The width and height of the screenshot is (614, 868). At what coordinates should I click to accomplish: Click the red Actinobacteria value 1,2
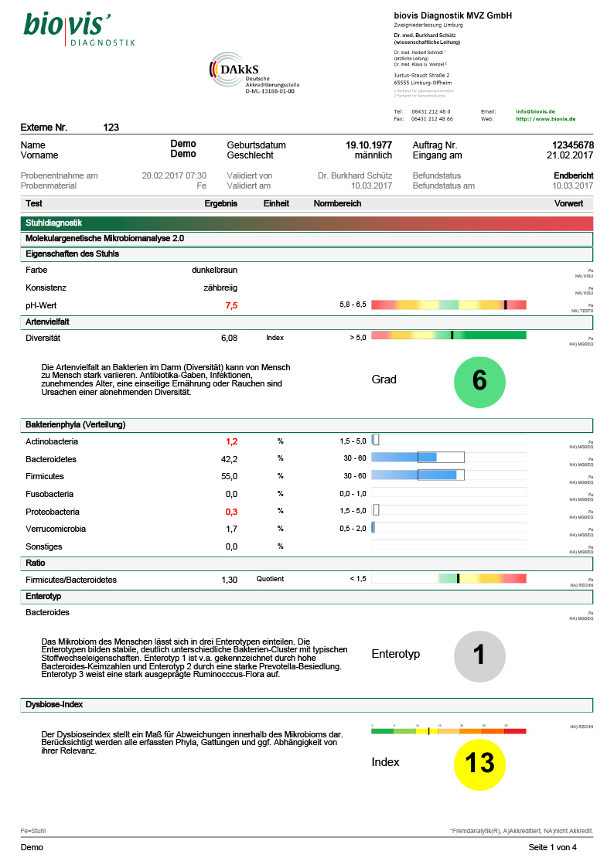231,442
